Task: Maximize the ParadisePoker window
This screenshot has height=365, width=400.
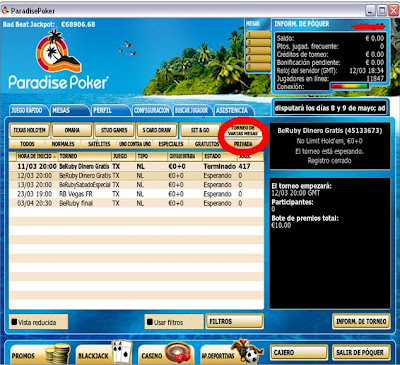Action: 382,11
